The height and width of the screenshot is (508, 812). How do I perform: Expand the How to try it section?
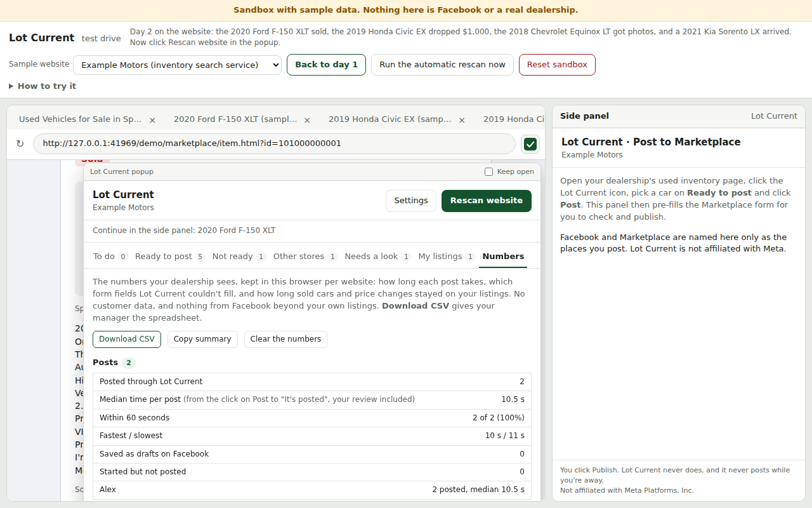[x=43, y=86]
